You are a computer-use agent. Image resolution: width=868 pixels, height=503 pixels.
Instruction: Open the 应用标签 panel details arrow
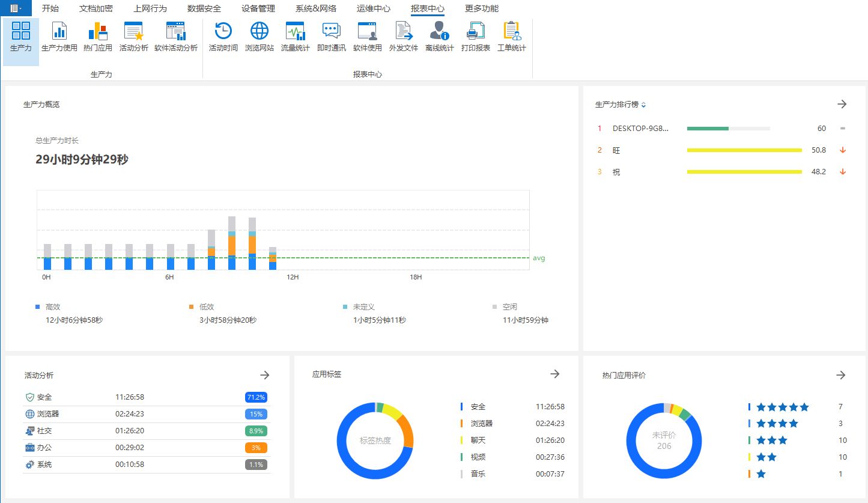point(555,374)
